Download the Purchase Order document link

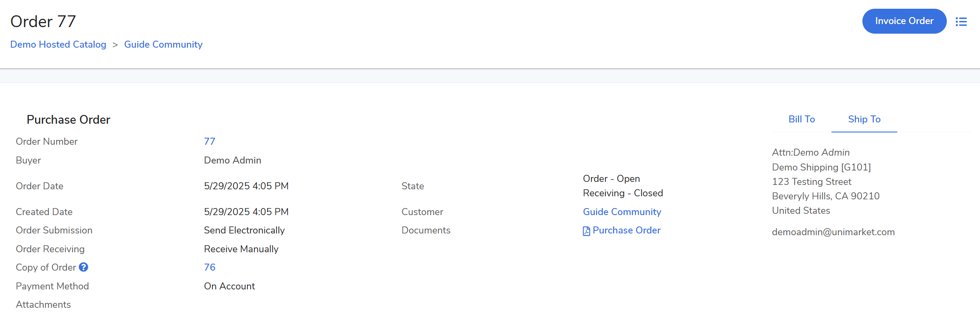point(626,230)
